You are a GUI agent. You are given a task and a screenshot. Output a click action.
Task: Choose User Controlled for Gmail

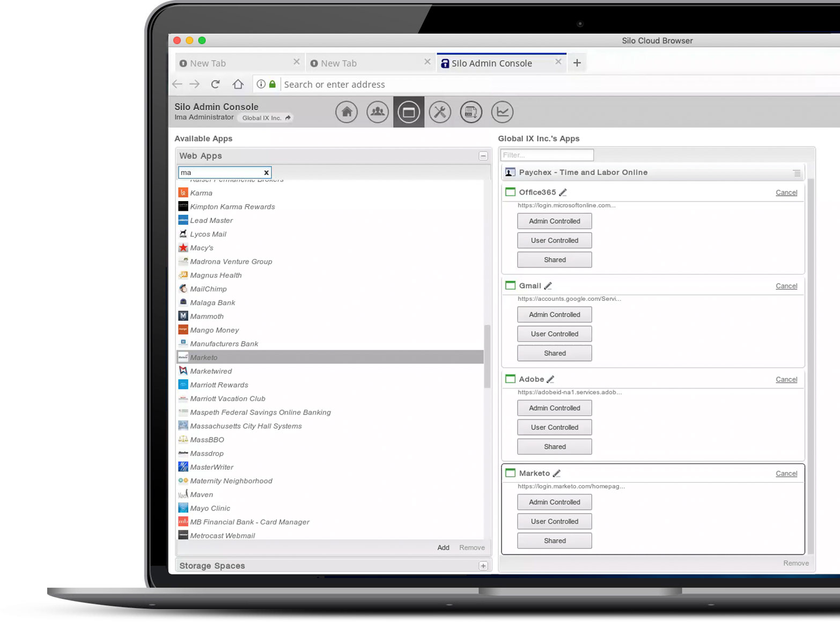[x=555, y=334]
